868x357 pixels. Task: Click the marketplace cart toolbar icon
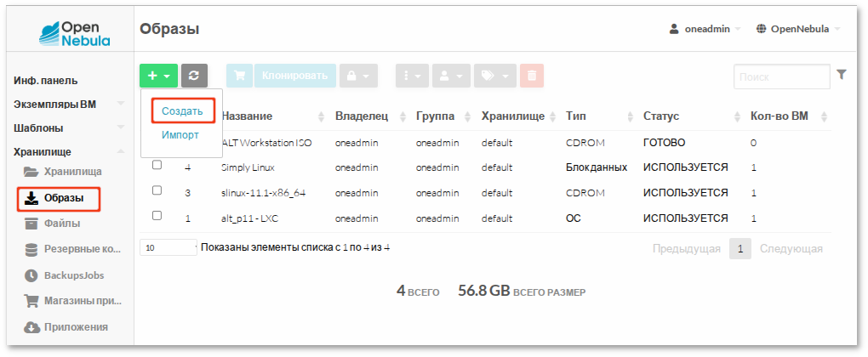pyautogui.click(x=239, y=76)
